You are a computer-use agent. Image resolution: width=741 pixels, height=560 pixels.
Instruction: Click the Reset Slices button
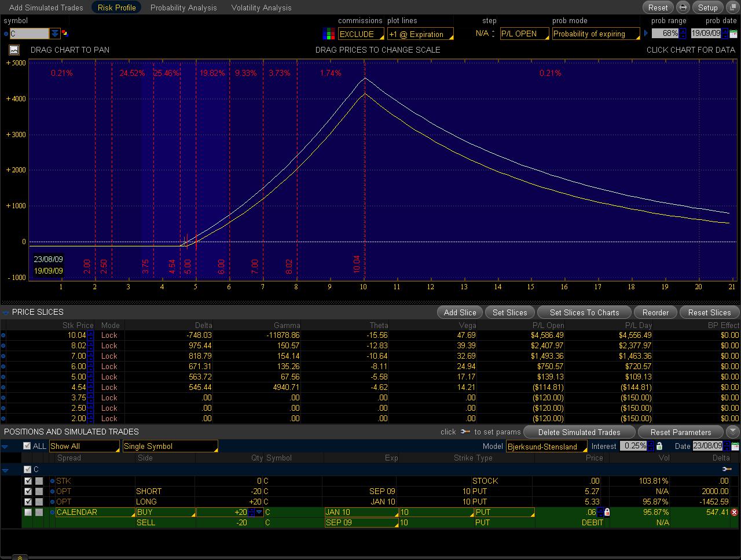point(709,312)
